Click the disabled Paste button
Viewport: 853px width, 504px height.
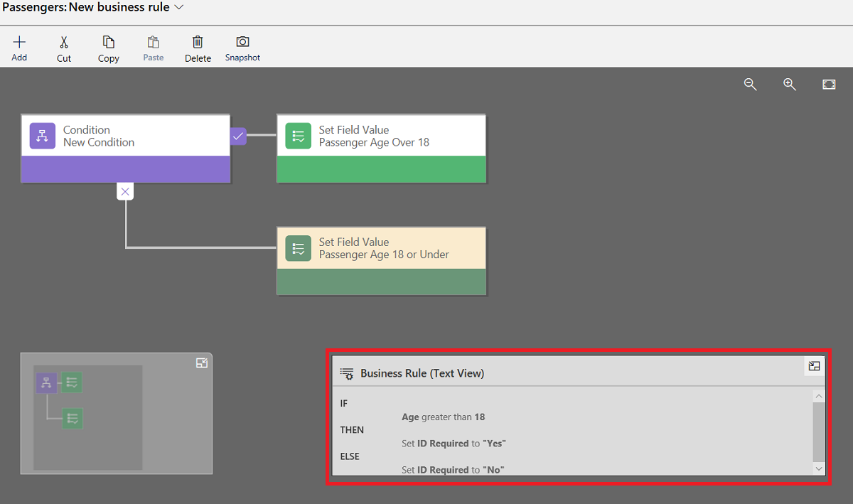point(153,47)
